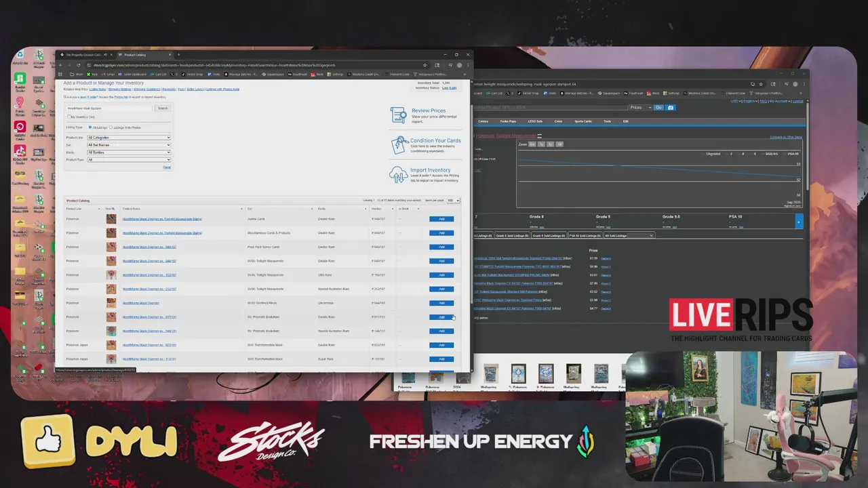
Task: Open the Hearthflame Mask Ogerpon ex 152/167 link
Action: point(149,275)
